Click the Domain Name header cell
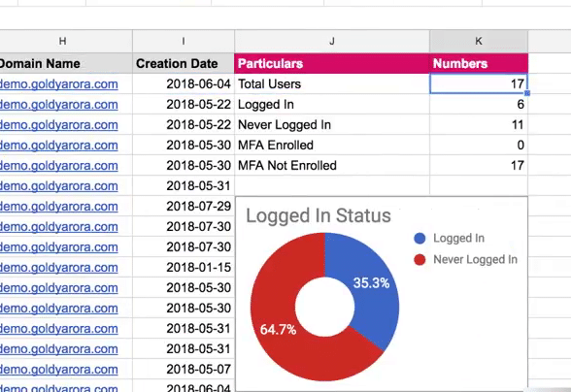The height and width of the screenshot is (392, 571). [x=66, y=63]
